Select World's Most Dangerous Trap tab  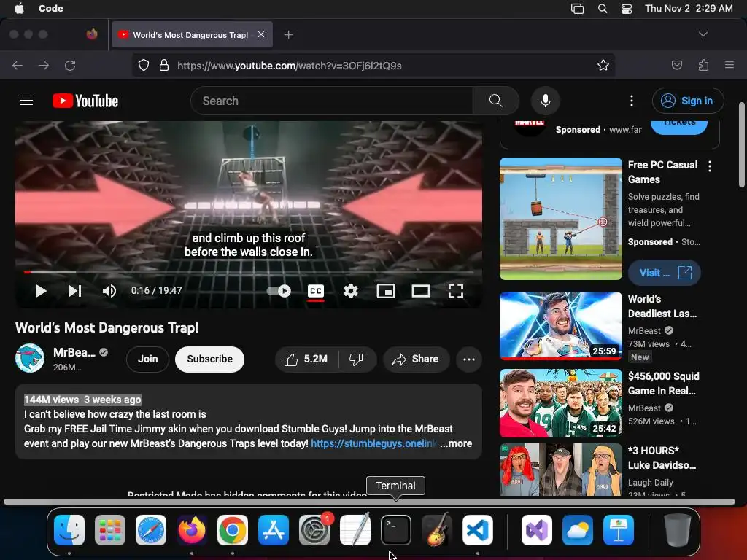click(x=191, y=35)
